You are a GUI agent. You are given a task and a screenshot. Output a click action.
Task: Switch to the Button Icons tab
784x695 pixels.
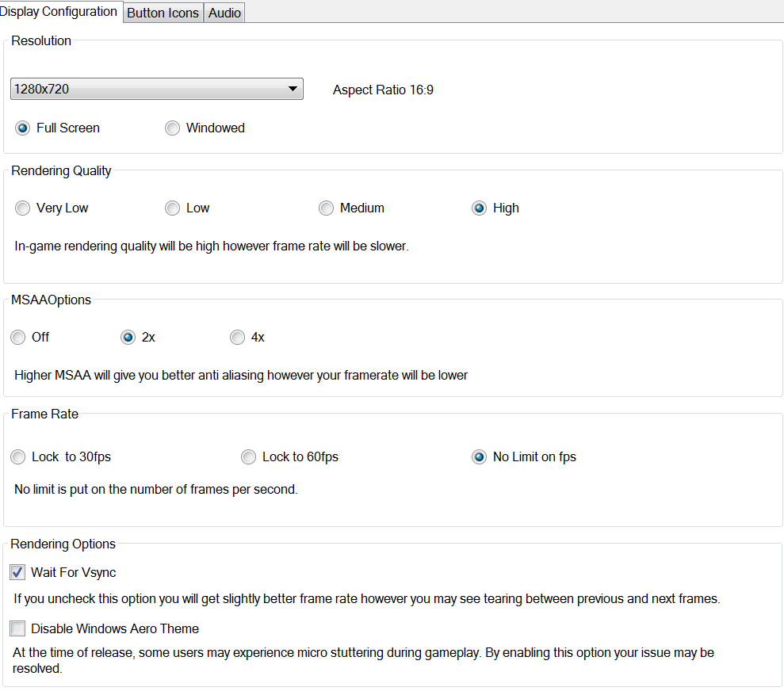[163, 13]
